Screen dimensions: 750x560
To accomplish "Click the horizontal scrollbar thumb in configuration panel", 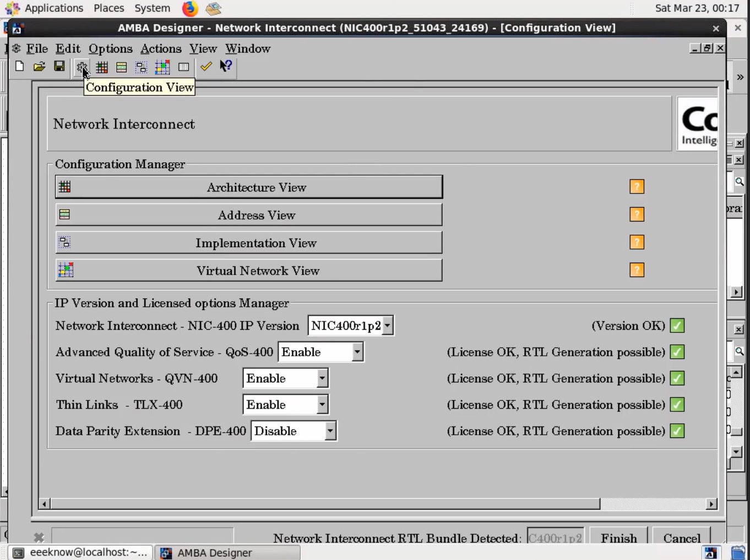I will (325, 503).
